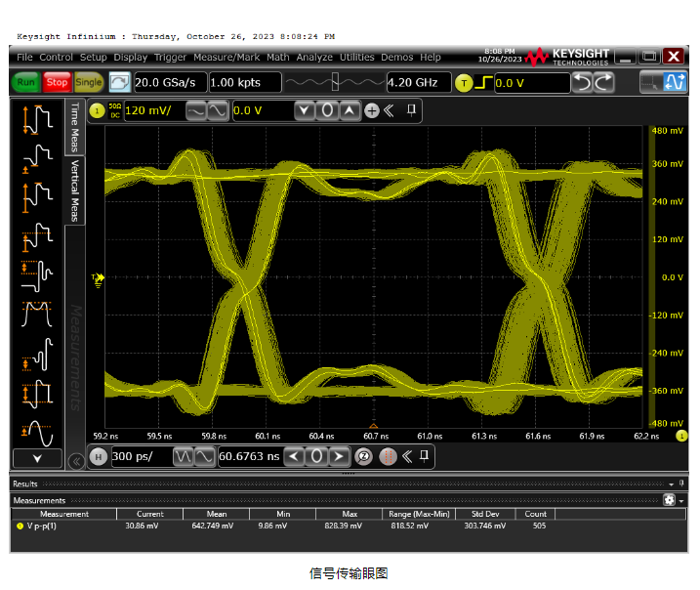Toggle the trigger T indicator button
Viewport: 700px width, 590px height.
(465, 83)
